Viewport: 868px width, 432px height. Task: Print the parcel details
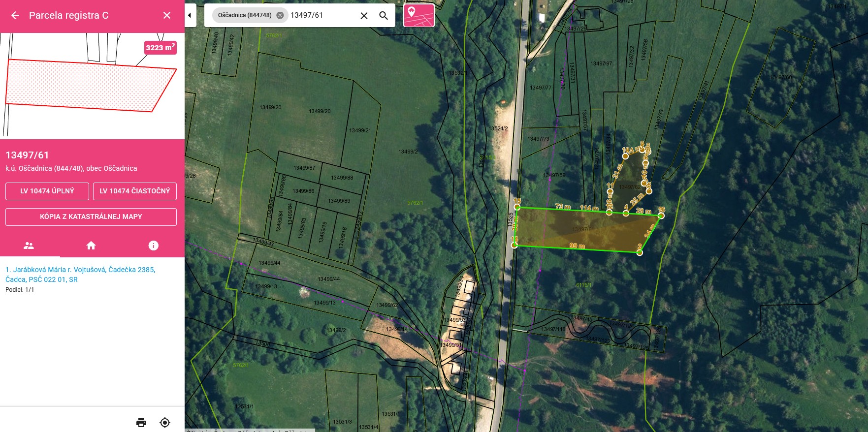tap(141, 423)
